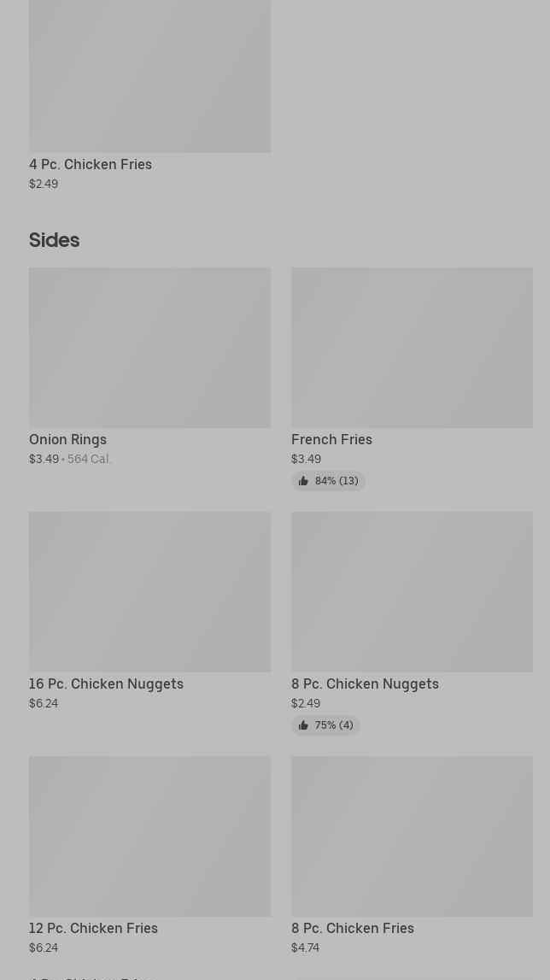This screenshot has width=550, height=980.
Task: Click thumbs-up icon under 8 Pc. Chicken Nuggets
Action: click(x=303, y=725)
